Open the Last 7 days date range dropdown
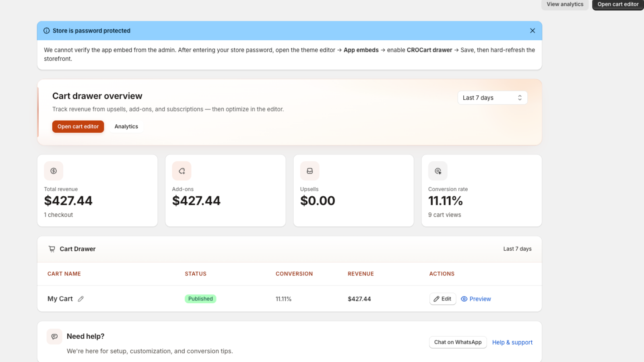 coord(493,98)
